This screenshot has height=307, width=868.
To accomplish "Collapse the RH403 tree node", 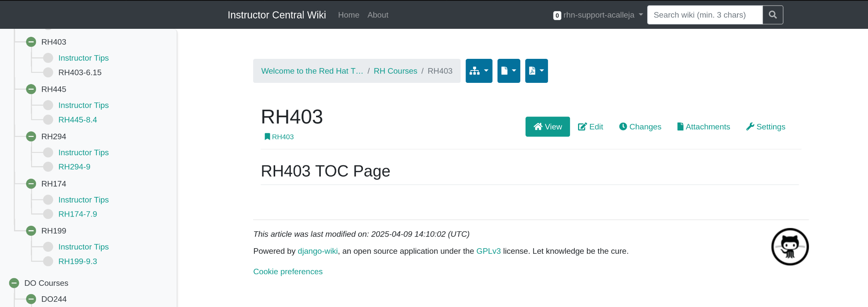I will point(31,42).
